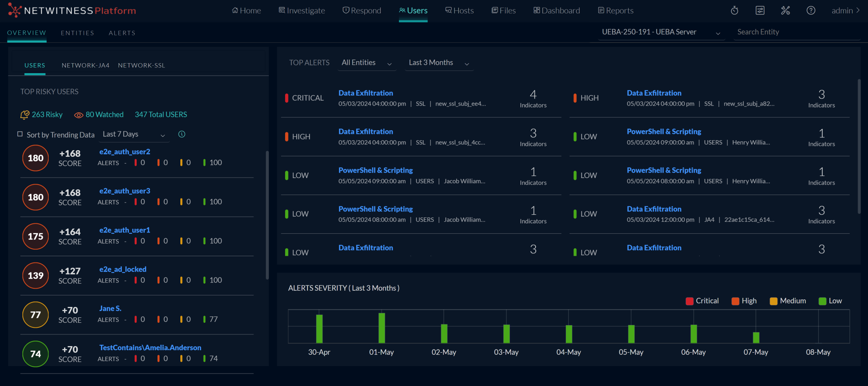Enable Sort by Trending Data checkbox
This screenshot has height=386, width=868.
(x=20, y=134)
